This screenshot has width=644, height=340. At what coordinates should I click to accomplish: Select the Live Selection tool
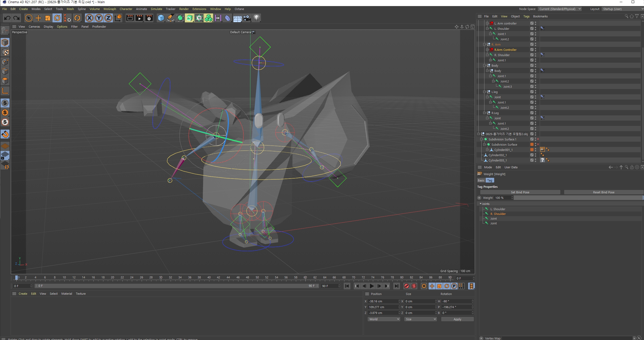point(28,18)
